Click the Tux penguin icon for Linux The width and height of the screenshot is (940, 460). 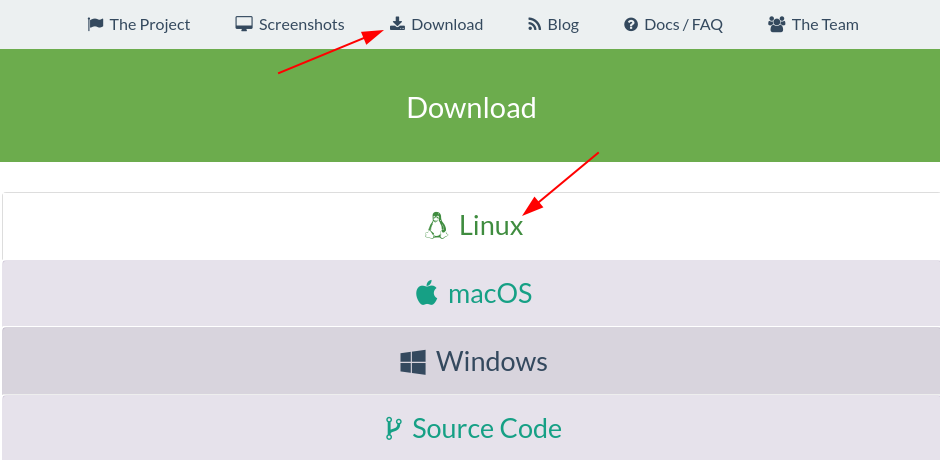pos(436,226)
